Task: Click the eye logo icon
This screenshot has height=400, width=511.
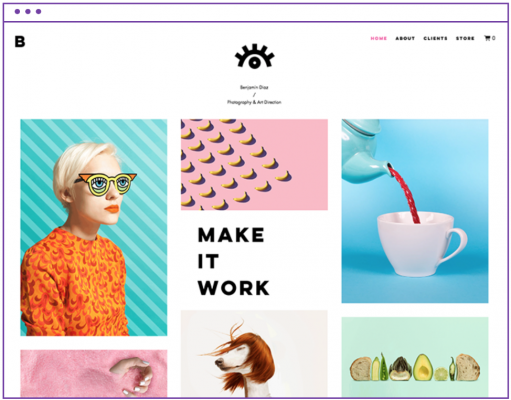Action: tap(254, 56)
